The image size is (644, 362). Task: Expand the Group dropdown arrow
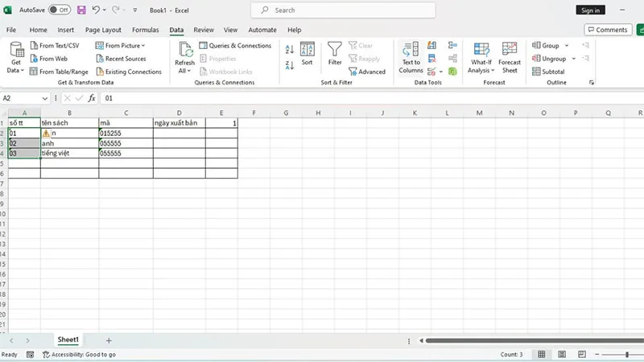pyautogui.click(x=567, y=46)
